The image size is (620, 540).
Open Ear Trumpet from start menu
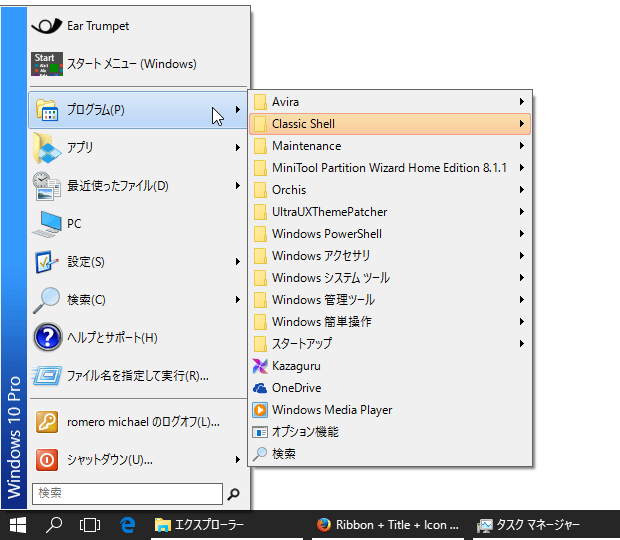138,26
